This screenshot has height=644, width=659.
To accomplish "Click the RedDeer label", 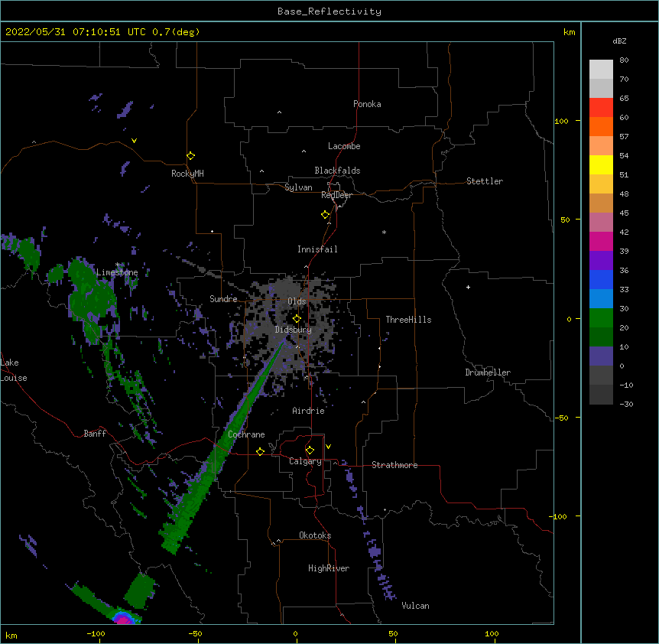I will pyautogui.click(x=336, y=195).
